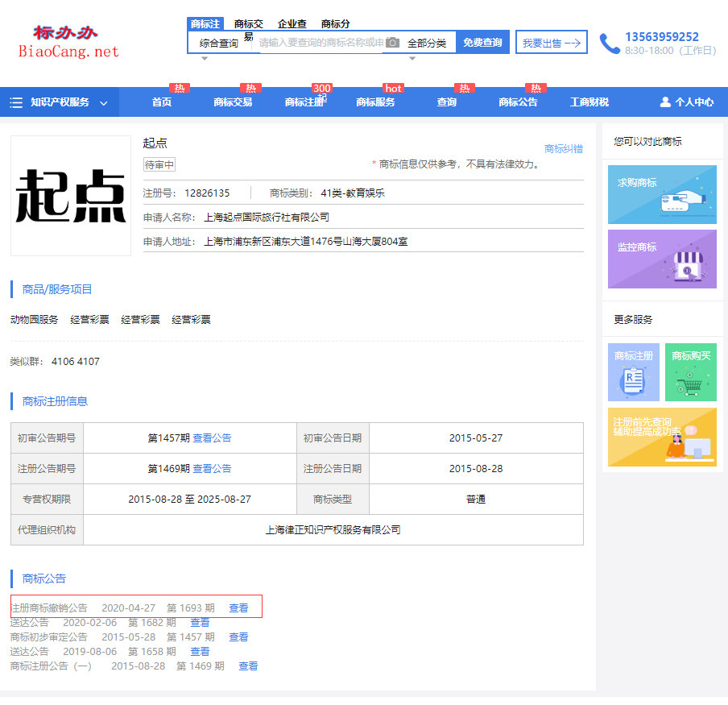Viewport: 728px width, 705px height.
Task: Click 查看公告 for 第1457期
Action: pos(212,438)
